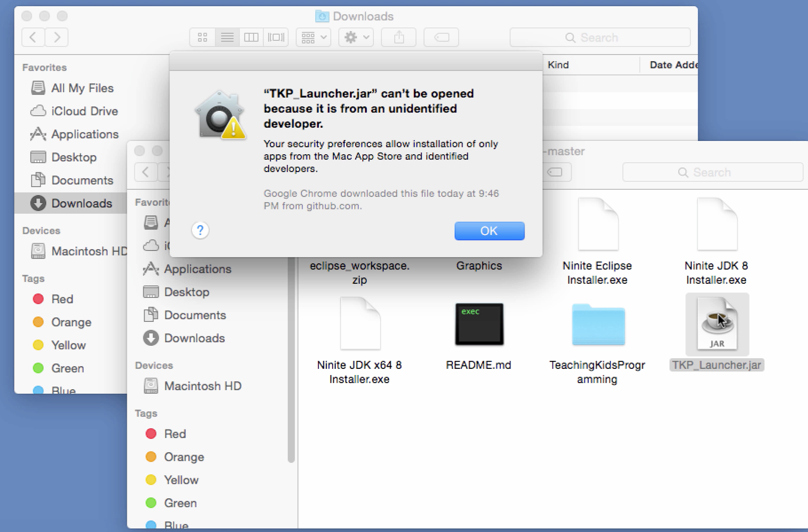The image size is (808, 532).
Task: Click OK in the security warning dialog
Action: [x=489, y=231]
